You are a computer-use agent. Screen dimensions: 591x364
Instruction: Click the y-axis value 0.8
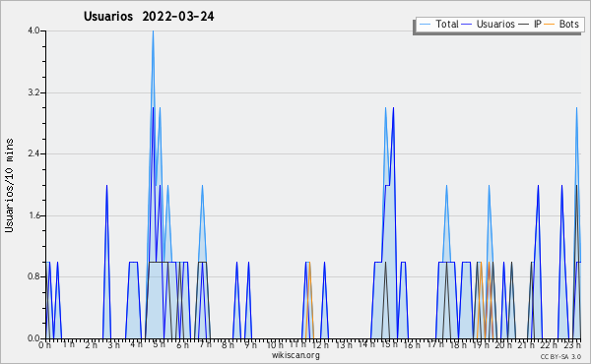[33, 277]
